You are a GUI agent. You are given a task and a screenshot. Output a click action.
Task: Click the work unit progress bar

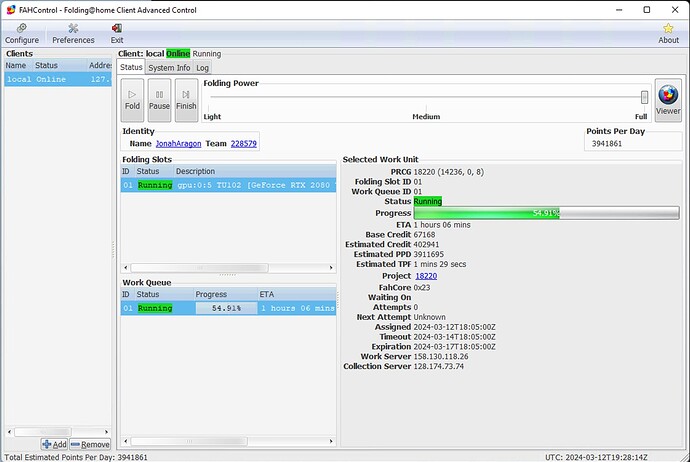coord(546,213)
